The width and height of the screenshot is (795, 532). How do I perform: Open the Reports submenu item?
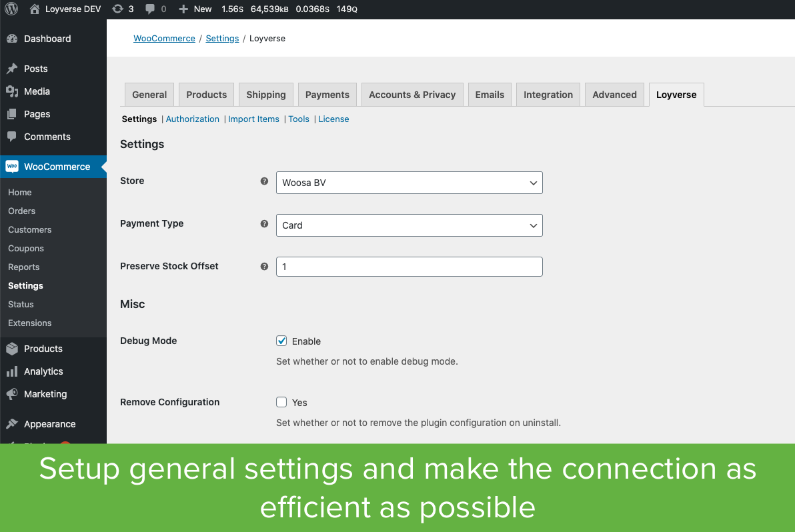click(x=24, y=267)
